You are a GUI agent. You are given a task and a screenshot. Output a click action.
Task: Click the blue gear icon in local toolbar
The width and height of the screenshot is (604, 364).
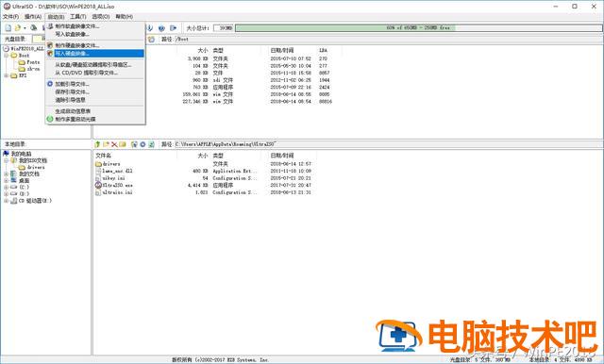pos(143,144)
